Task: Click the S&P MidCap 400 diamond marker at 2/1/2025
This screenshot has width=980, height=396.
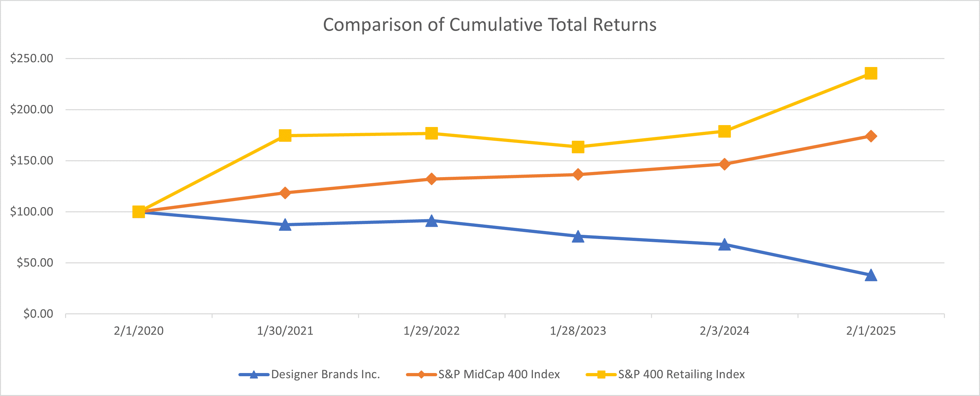Action: point(871,136)
